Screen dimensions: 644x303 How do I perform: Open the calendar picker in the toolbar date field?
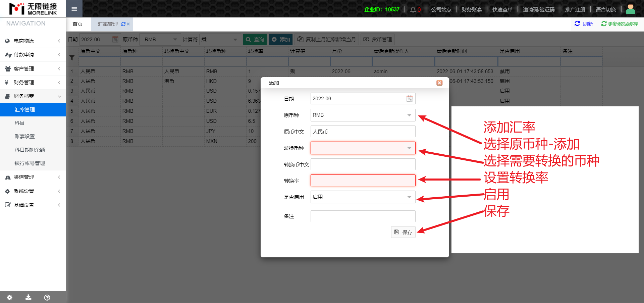tap(115, 39)
